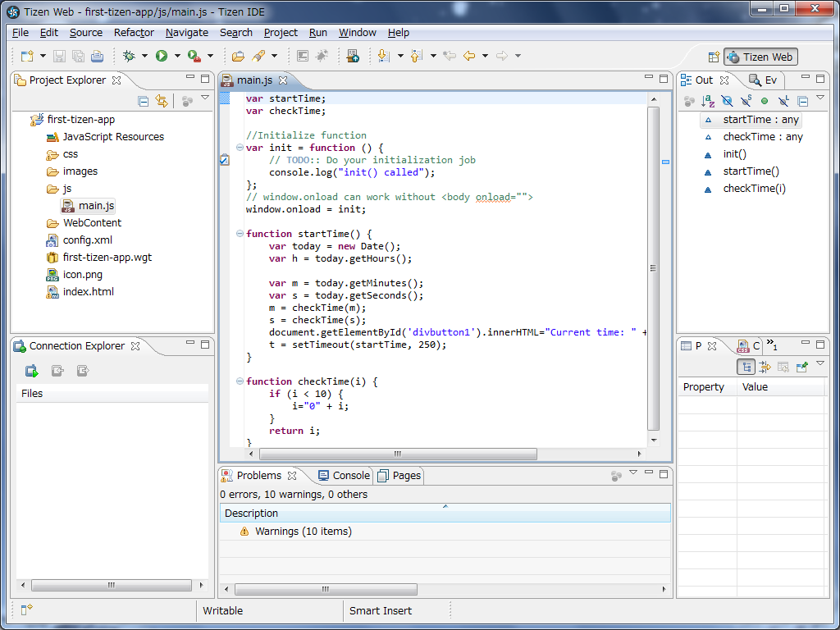Image resolution: width=840 pixels, height=630 pixels.
Task: Open Outline view menu triangle
Action: (x=820, y=98)
